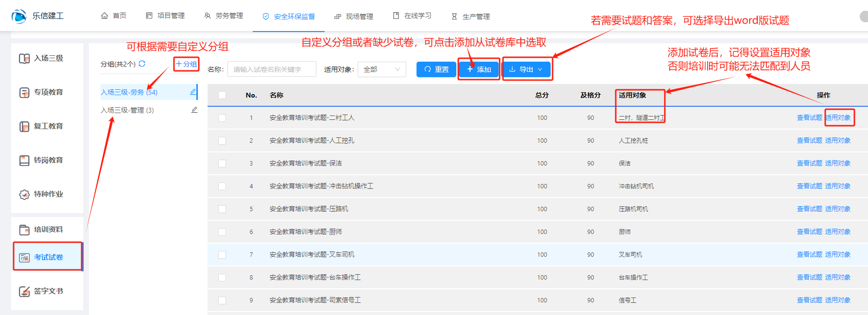Image resolution: width=868 pixels, height=315 pixels.
Task: Select all rows with the header checkbox
Action: coord(222,95)
